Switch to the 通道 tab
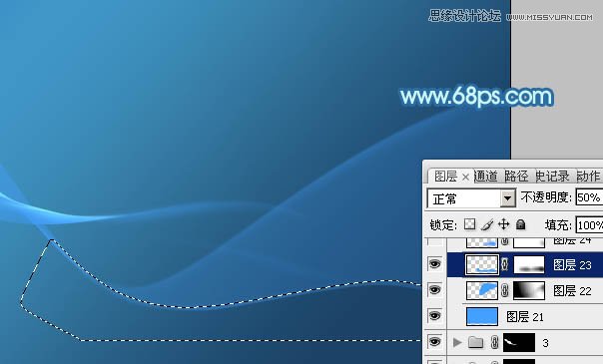This screenshot has height=364, width=603. [486, 177]
